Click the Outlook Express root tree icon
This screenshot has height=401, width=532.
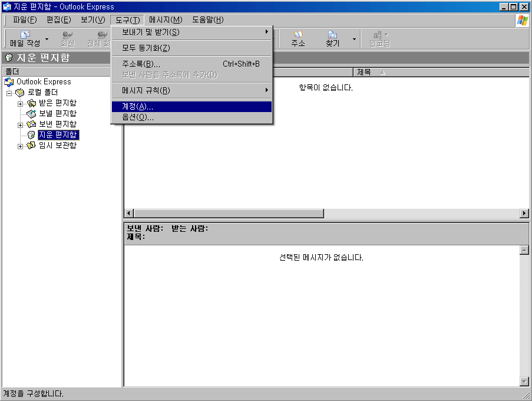pyautogui.click(x=9, y=82)
